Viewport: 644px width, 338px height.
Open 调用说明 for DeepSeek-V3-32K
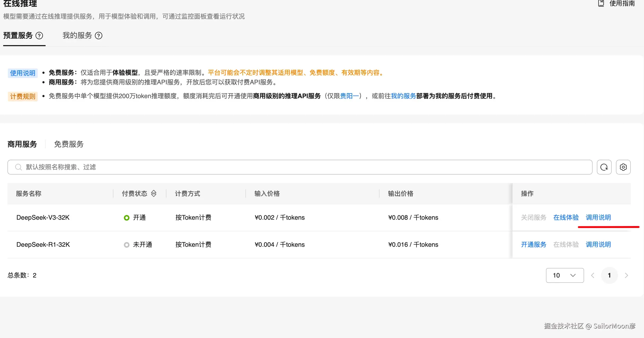tap(598, 217)
